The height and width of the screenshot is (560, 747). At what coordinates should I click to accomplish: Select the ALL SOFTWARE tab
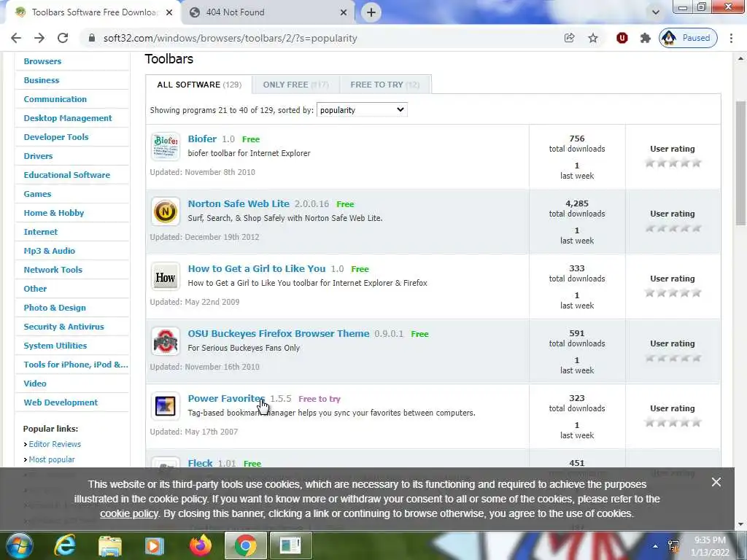tap(199, 85)
